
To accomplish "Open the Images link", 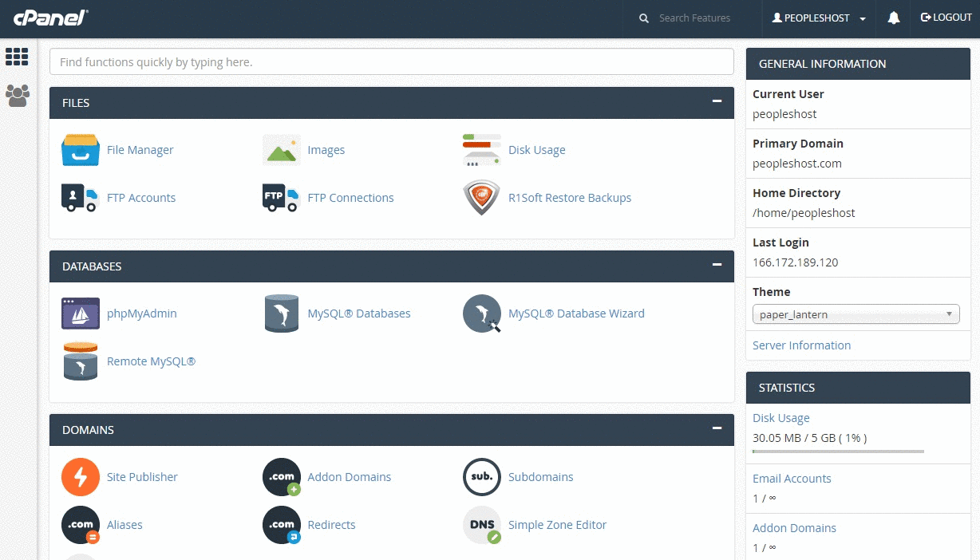I will pyautogui.click(x=326, y=150).
